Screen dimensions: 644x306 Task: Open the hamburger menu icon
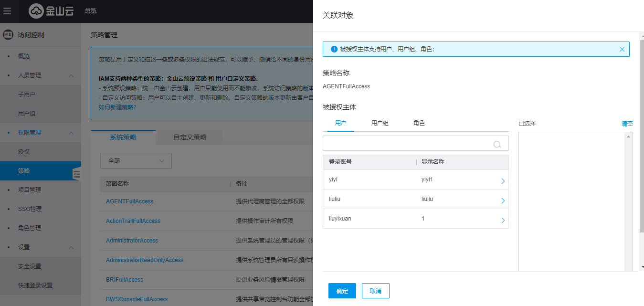[x=7, y=11]
